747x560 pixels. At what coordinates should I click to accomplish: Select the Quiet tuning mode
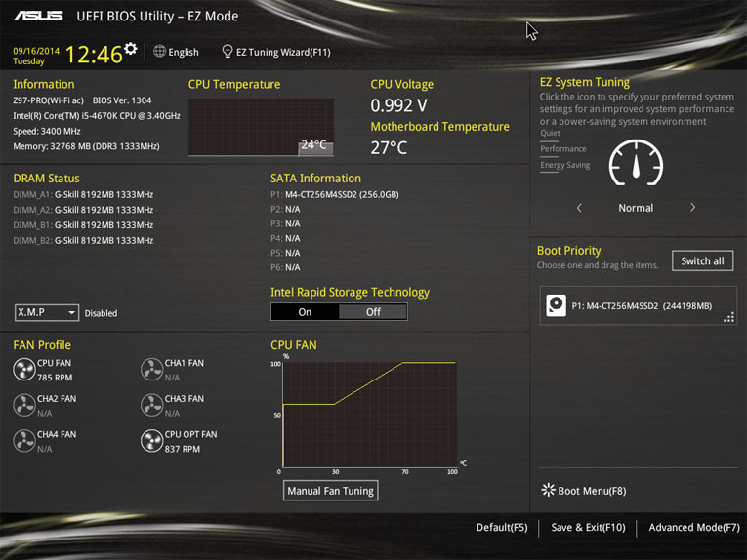[x=550, y=134]
